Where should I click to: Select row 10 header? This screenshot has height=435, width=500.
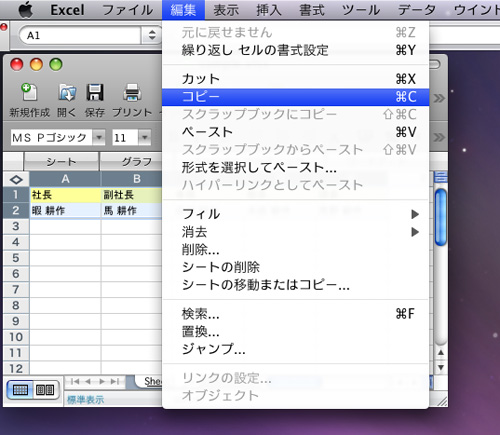[16, 337]
